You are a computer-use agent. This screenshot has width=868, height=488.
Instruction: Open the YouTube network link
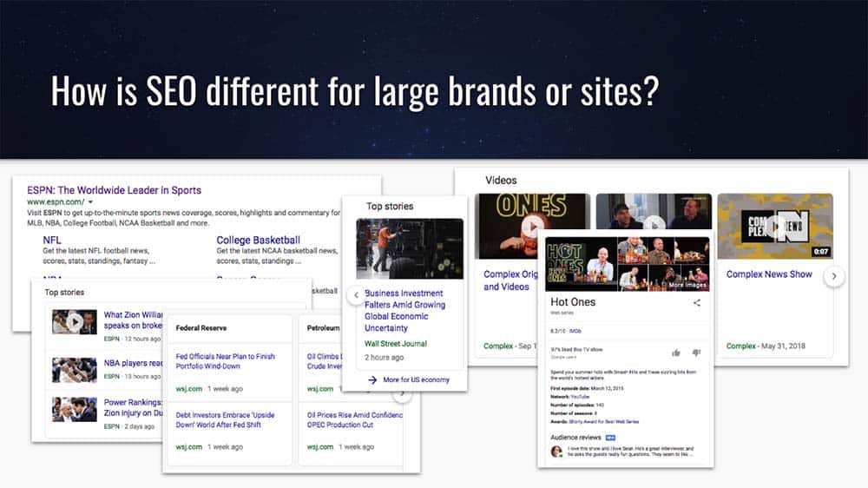point(580,397)
